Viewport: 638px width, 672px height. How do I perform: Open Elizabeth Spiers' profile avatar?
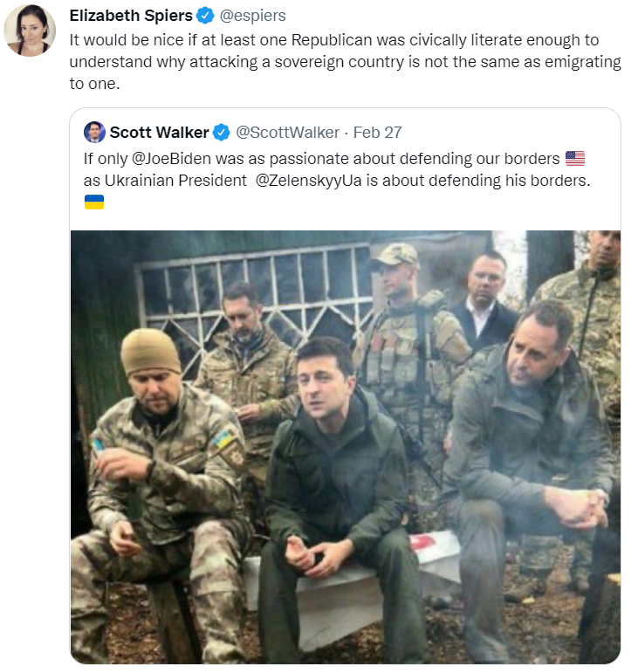(30, 31)
